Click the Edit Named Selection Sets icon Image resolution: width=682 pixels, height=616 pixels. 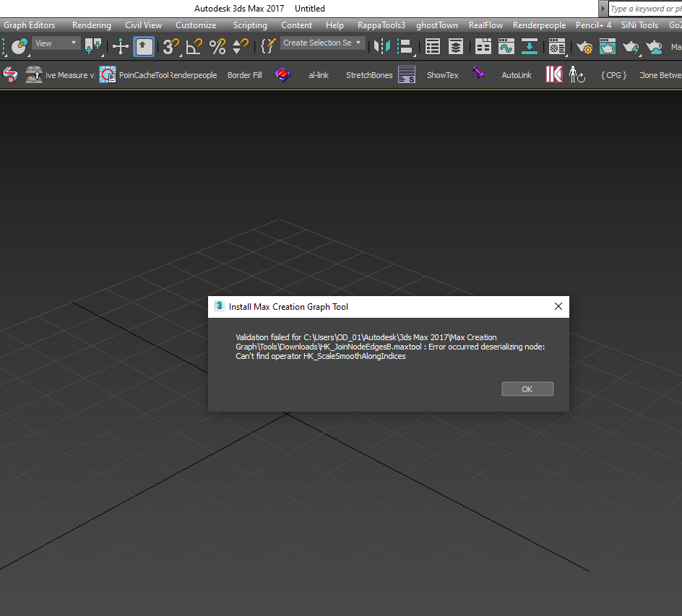(268, 46)
